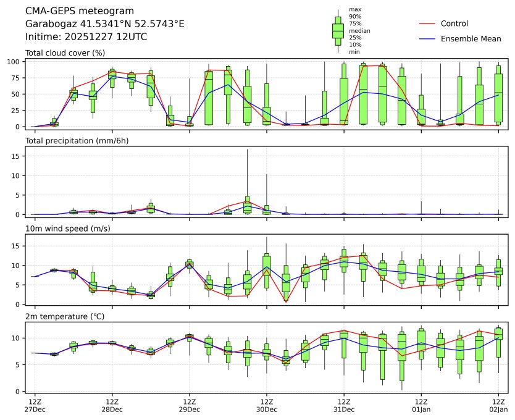Click the Garabogaz coordinates text
This screenshot has width=515, height=420.
pyautogui.click(x=104, y=24)
